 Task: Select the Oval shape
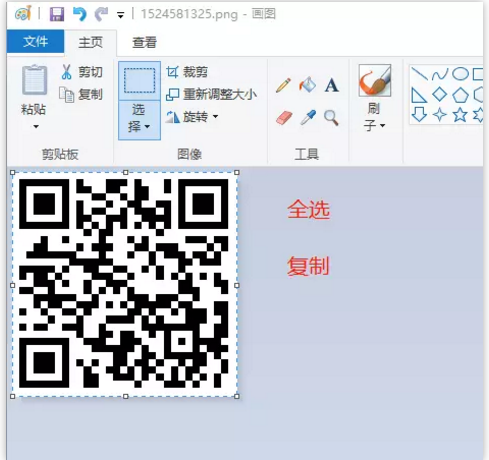(x=460, y=74)
